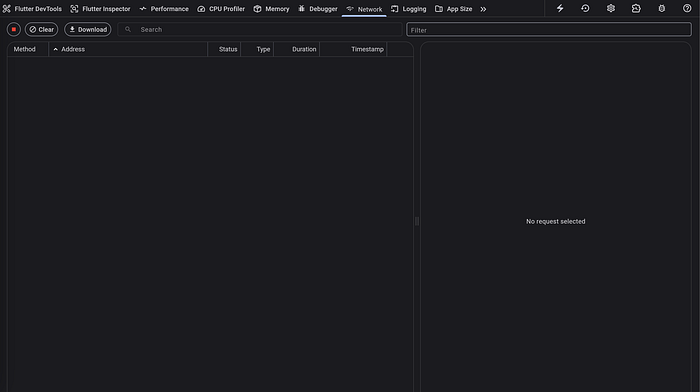This screenshot has width=700, height=392.
Task: Sort requests by Type column
Action: point(257,49)
